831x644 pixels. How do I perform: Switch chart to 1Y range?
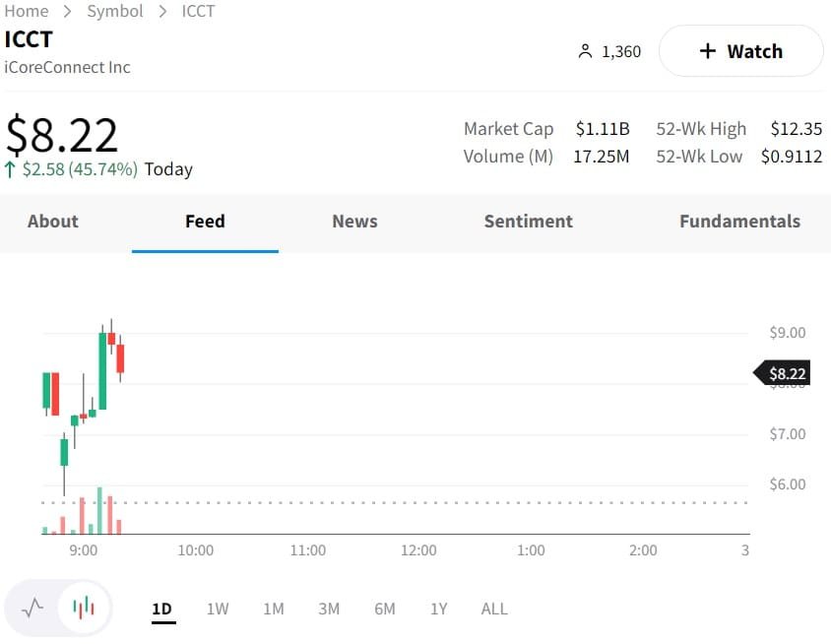[438, 609]
